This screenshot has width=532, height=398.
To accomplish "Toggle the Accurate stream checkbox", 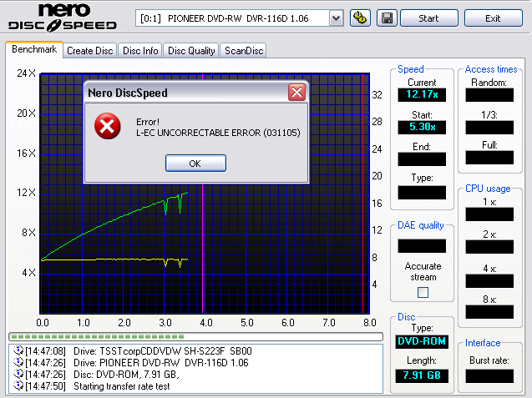I will point(423,292).
